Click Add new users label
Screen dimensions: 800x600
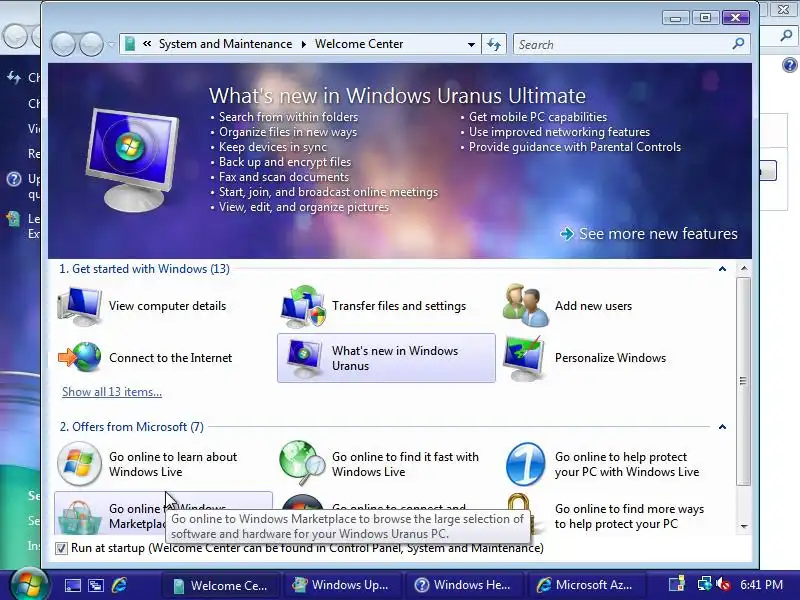593,306
